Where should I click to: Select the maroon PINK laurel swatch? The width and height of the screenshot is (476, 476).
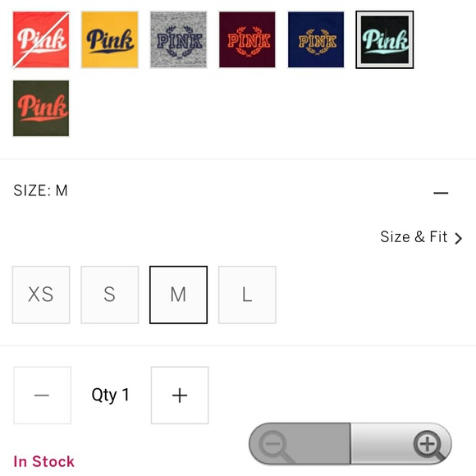pyautogui.click(x=247, y=39)
